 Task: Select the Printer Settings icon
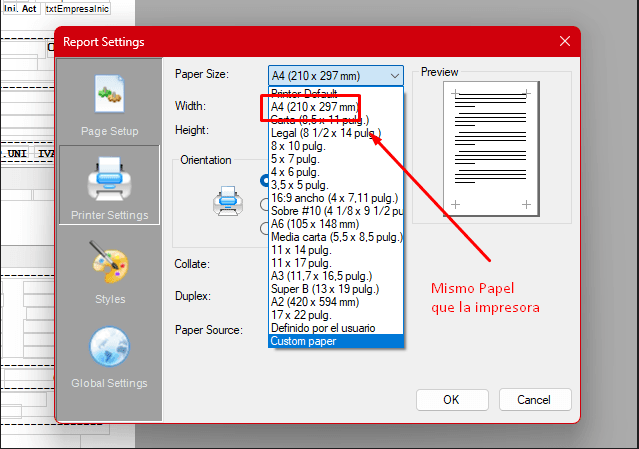click(x=109, y=180)
